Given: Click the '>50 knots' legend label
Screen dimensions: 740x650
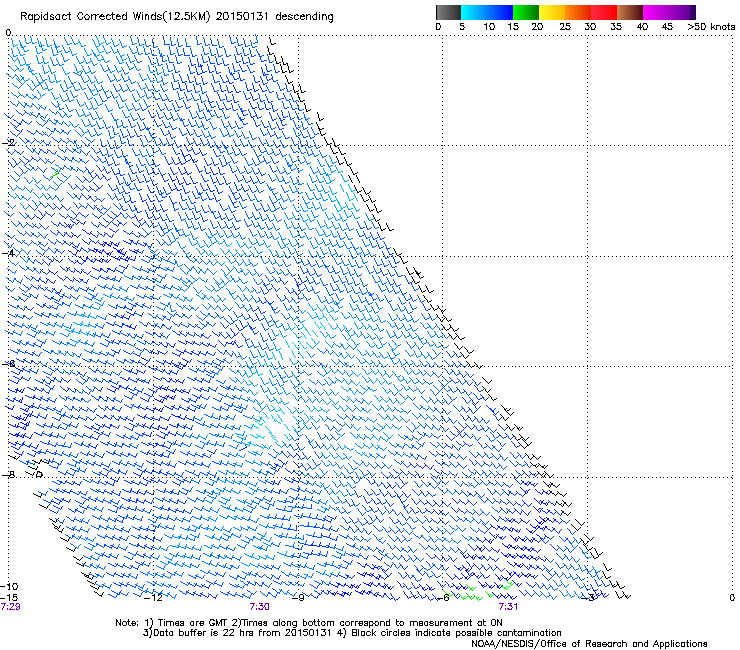Looking at the screenshot, I should click(x=711, y=26).
